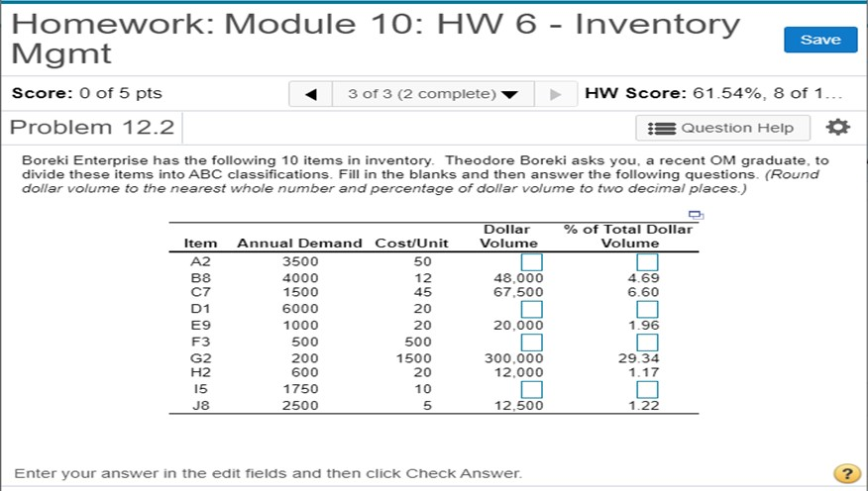The width and height of the screenshot is (868, 491).
Task: Open the settings gear icon
Action: click(837, 127)
